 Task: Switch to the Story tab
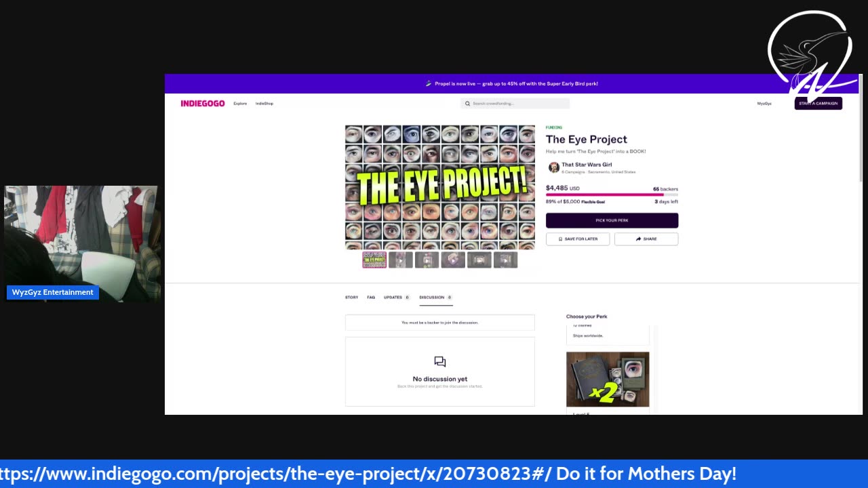coord(351,298)
